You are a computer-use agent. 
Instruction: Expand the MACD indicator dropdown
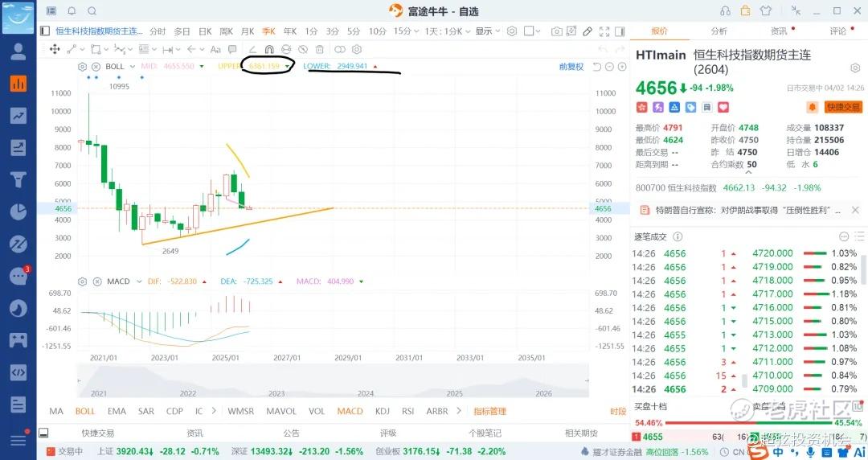[x=139, y=281]
